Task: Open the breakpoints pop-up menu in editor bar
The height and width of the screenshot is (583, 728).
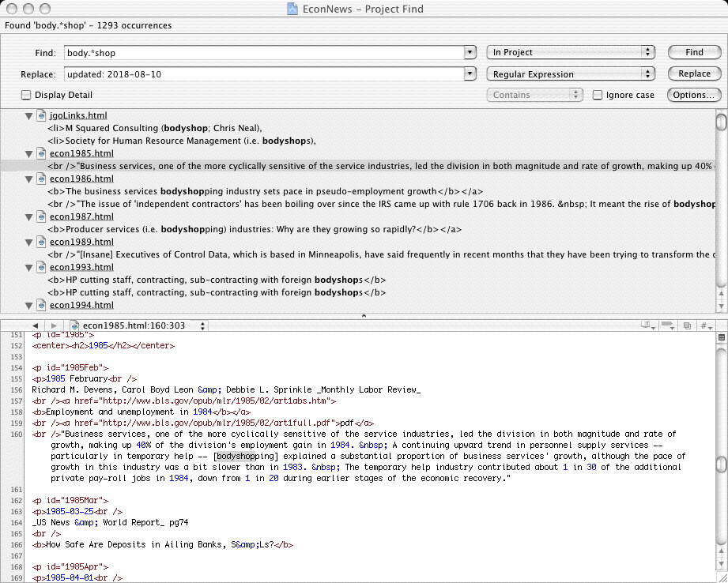Action: (668, 325)
